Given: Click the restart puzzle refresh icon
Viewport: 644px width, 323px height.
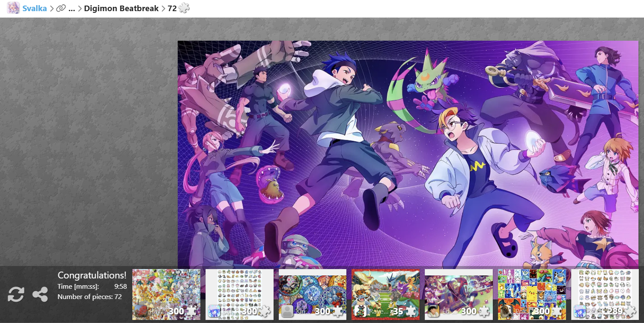Looking at the screenshot, I should tap(16, 294).
